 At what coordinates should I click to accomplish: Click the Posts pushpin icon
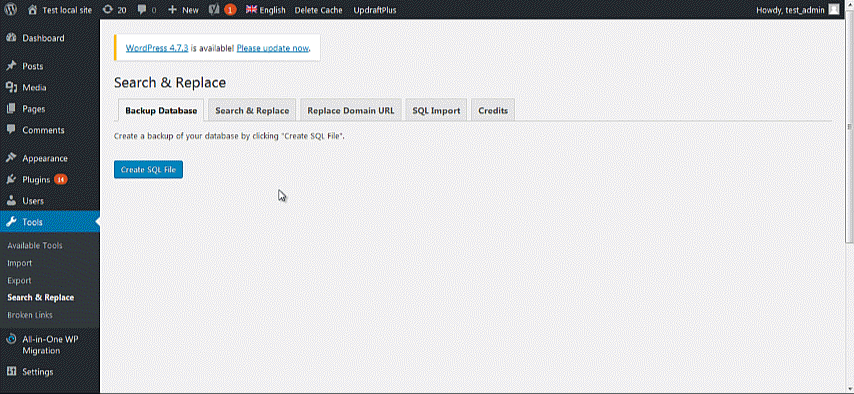coord(10,66)
